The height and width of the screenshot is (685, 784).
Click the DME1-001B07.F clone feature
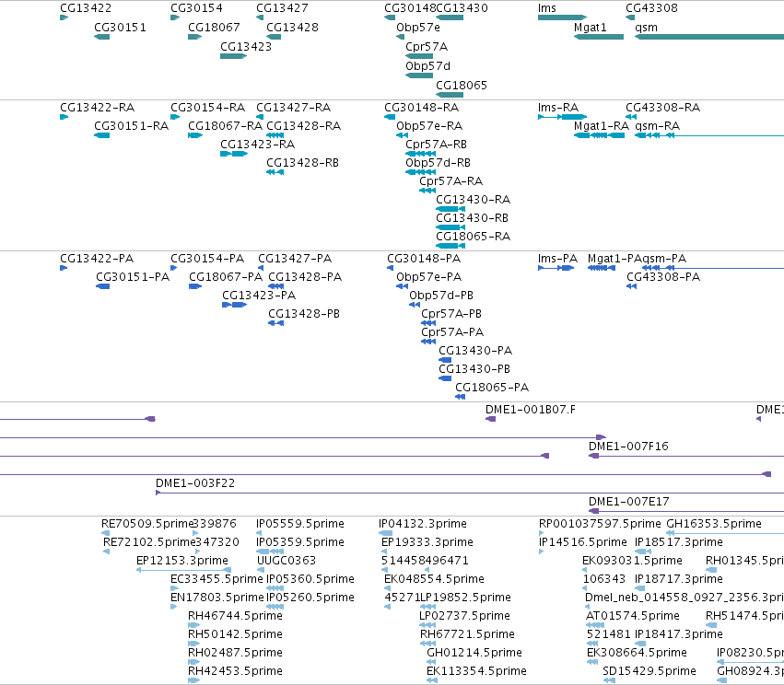click(490, 419)
